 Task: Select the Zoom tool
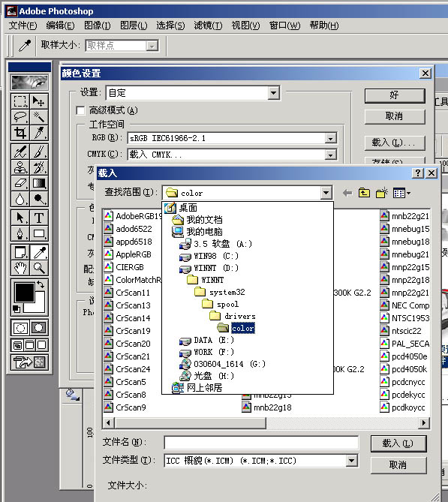click(x=39, y=268)
